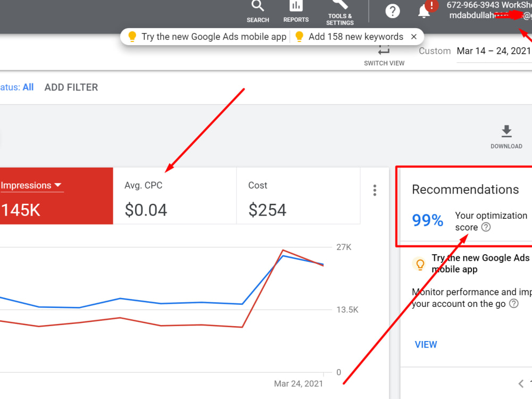This screenshot has width=532, height=399.
Task: Click ADD FILTER
Action: pos(71,88)
